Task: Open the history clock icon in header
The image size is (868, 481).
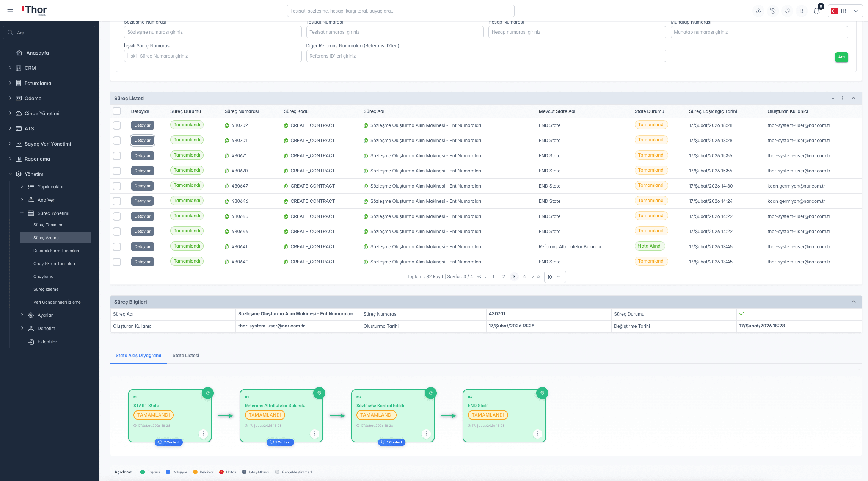Action: point(773,11)
